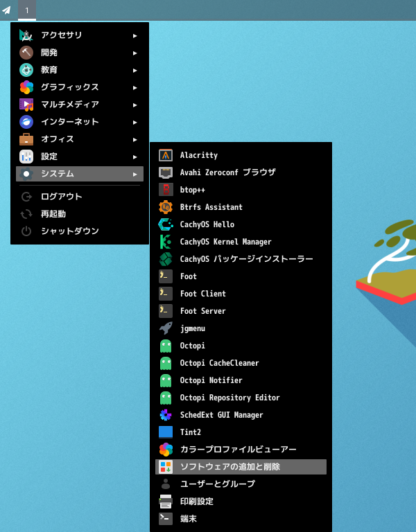This screenshot has height=532, width=416.
Task: Click the btop++ icon
Action: pyautogui.click(x=166, y=190)
